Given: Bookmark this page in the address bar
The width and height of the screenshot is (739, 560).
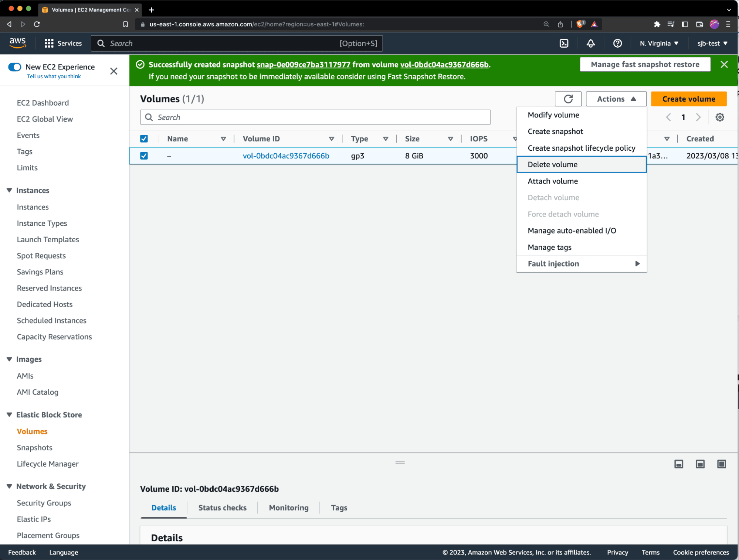Looking at the screenshot, I should [125, 24].
